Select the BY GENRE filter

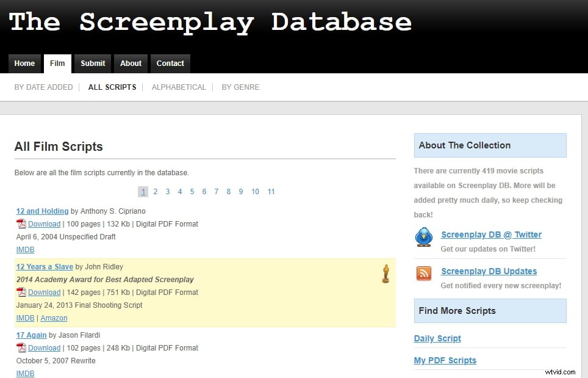pos(240,87)
